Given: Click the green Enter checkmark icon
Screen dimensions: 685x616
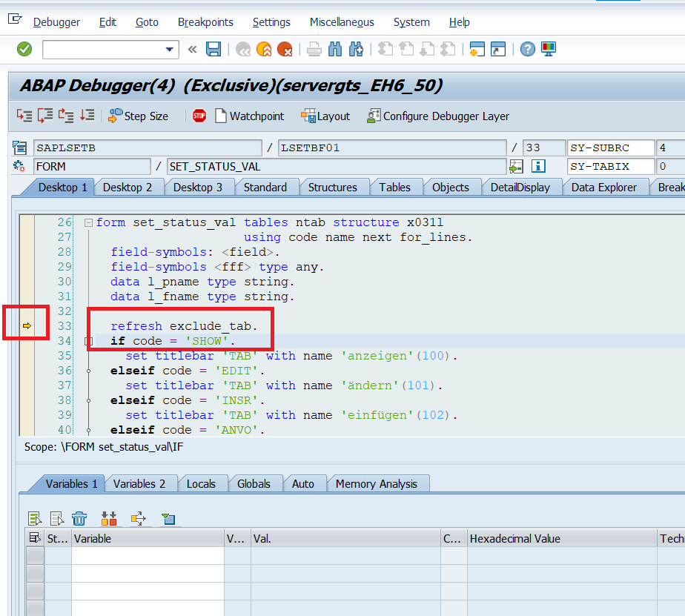Looking at the screenshot, I should point(24,49).
